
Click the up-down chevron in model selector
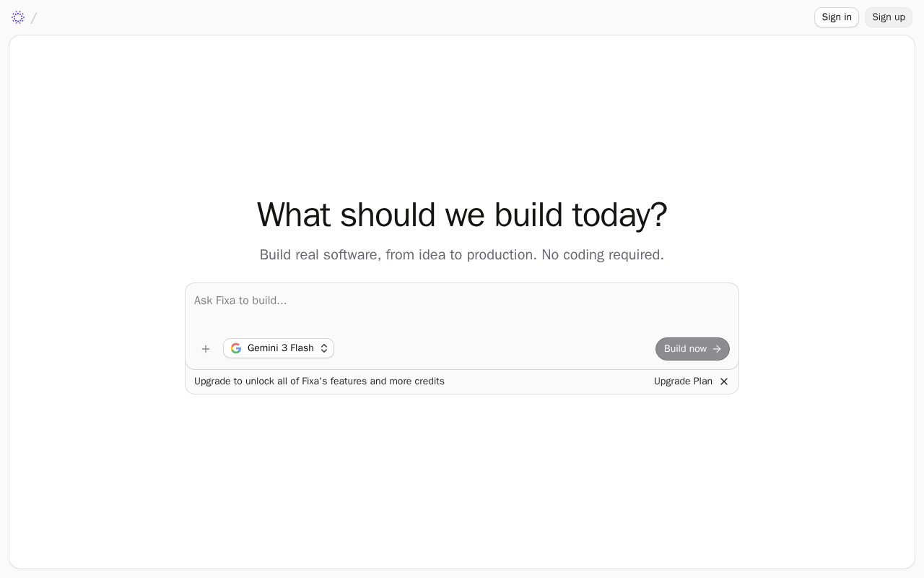click(324, 348)
